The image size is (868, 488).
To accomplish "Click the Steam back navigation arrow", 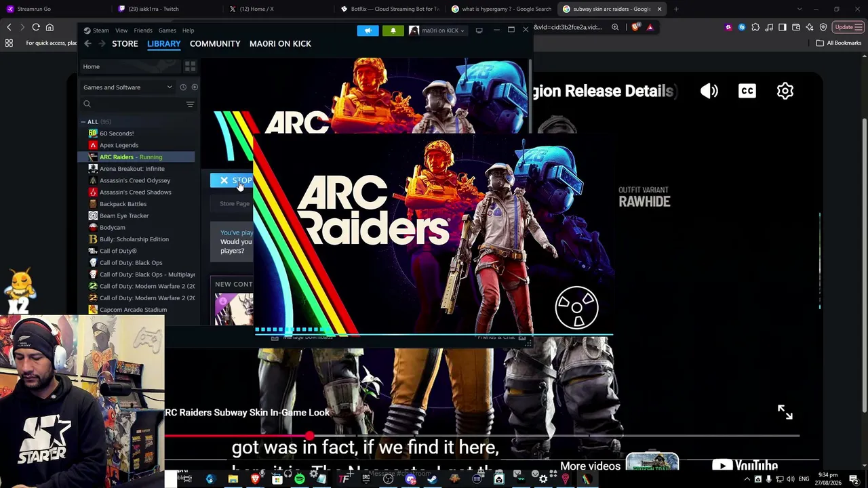I will point(87,43).
